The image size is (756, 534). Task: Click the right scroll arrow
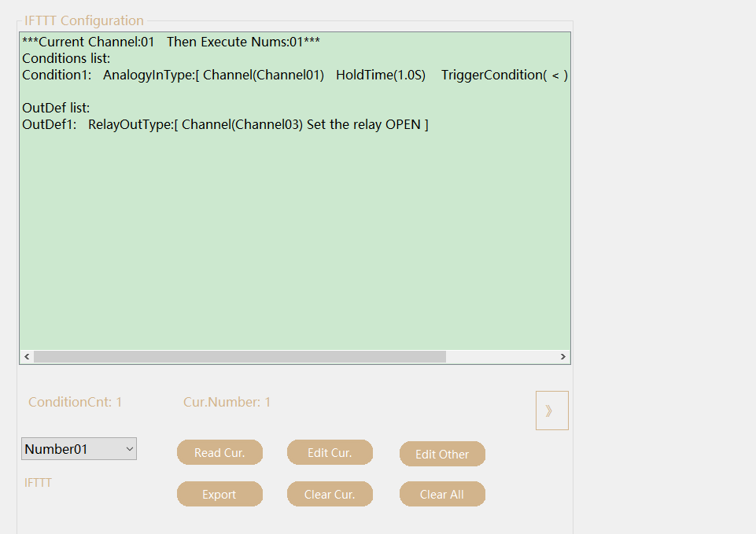pos(562,357)
